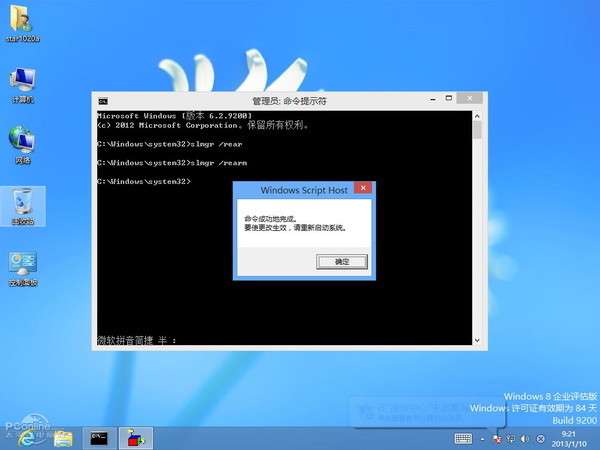Screen dimensions: 600x450
Task: Click the 微软拼音简捷 IME status line
Action: [x=137, y=340]
